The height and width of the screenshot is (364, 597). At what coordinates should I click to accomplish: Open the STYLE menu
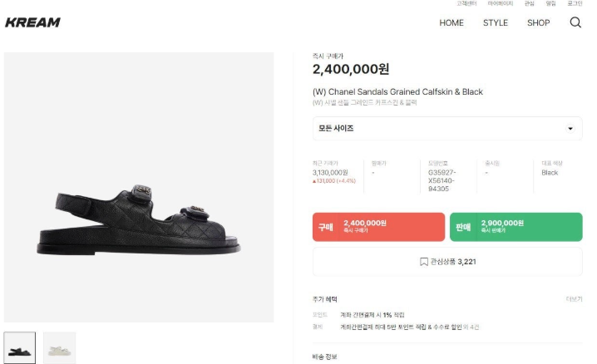(x=496, y=22)
